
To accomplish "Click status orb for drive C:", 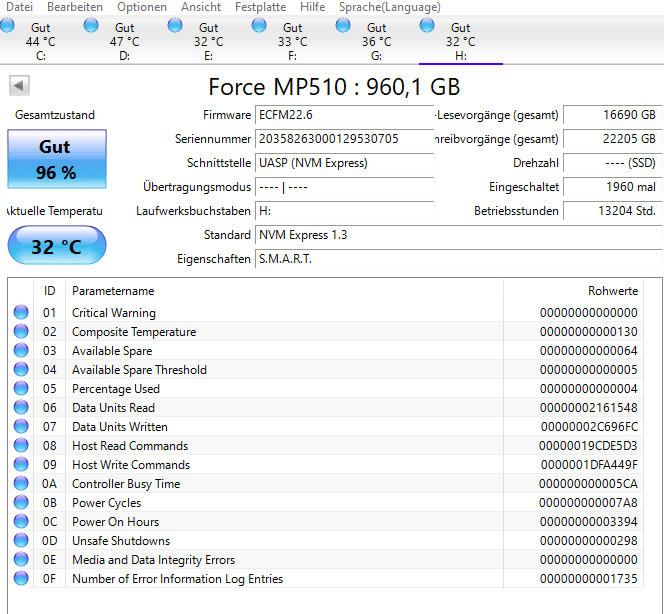I will tap(7, 25).
